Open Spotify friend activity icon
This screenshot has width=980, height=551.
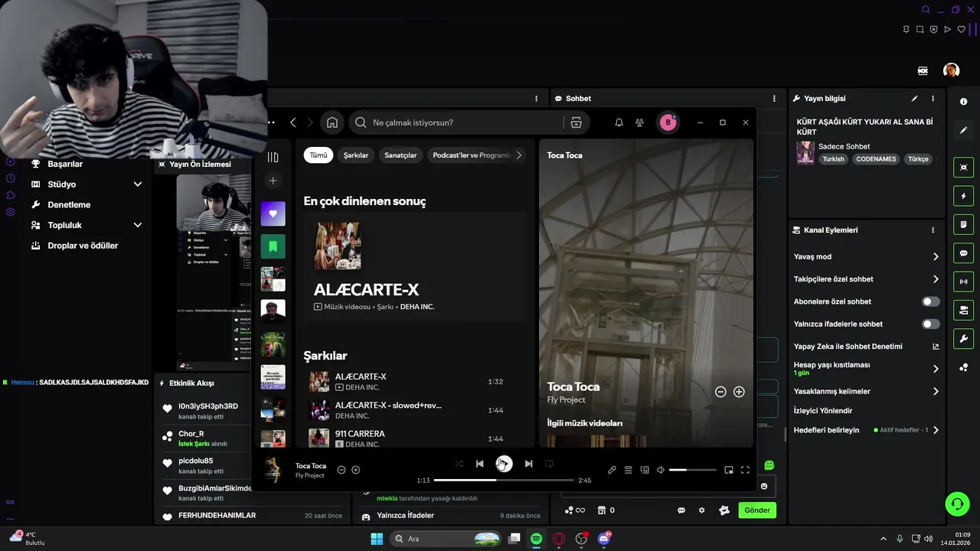pyautogui.click(x=639, y=122)
